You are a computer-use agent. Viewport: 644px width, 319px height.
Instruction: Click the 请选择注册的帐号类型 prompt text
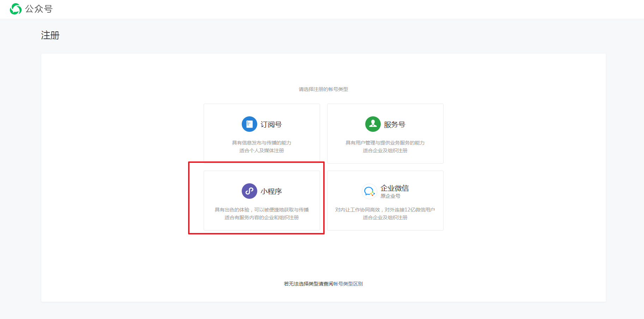point(323,89)
